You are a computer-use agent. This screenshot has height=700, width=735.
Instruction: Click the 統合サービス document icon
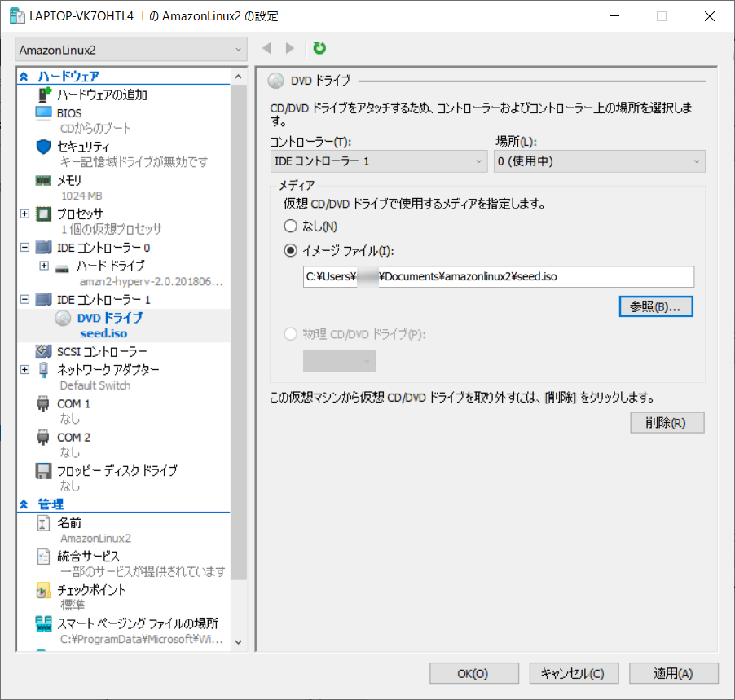point(43,556)
